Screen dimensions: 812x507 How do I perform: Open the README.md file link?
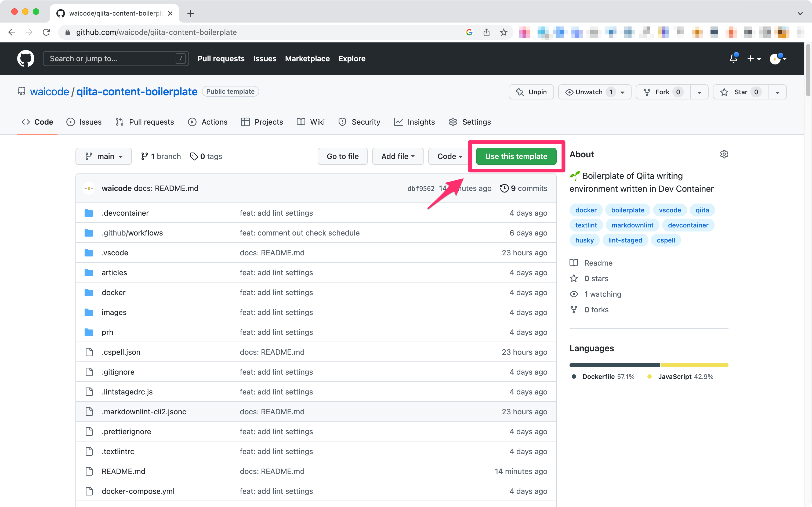[x=123, y=471]
